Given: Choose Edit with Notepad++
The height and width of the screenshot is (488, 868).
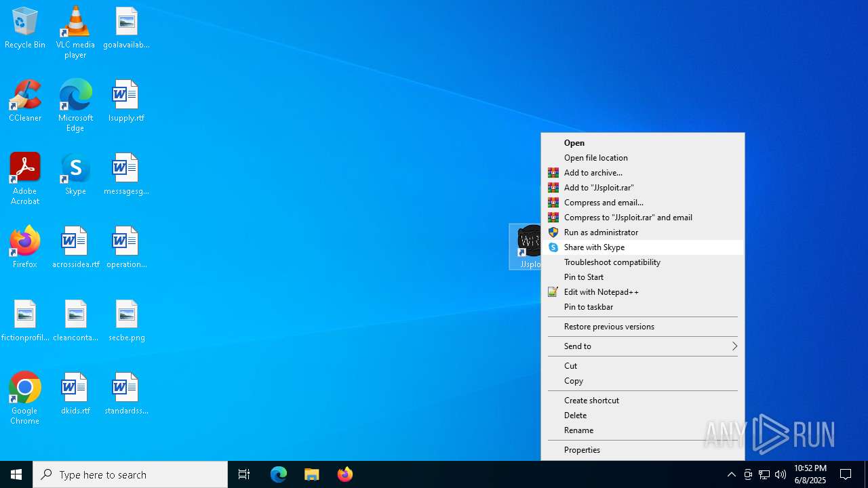Looking at the screenshot, I should [643, 292].
